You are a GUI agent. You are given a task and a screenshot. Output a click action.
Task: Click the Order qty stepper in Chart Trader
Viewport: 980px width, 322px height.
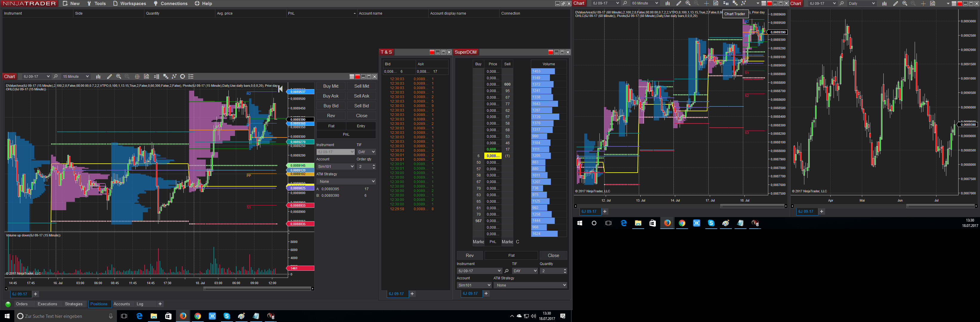coord(374,166)
